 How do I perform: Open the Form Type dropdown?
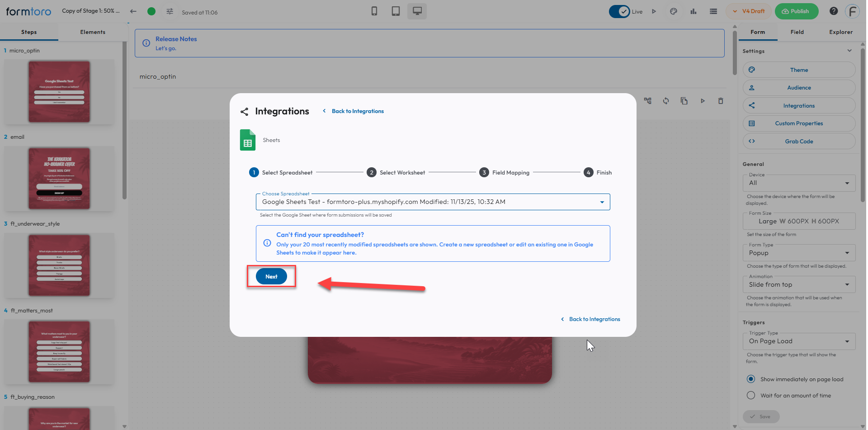799,253
